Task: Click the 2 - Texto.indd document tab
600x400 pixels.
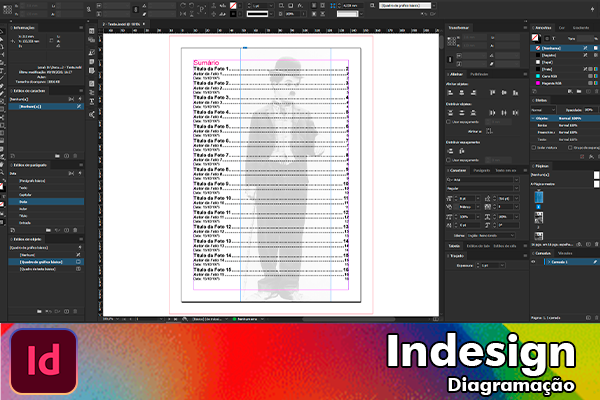Action: tap(121, 24)
